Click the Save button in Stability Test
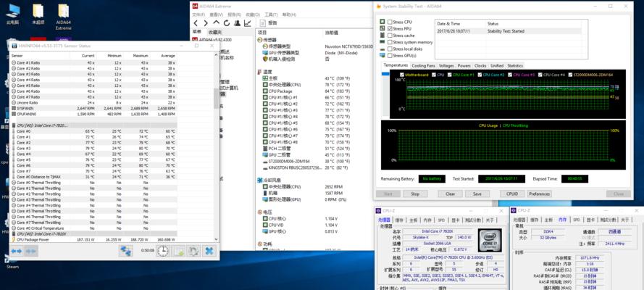 tap(477, 194)
